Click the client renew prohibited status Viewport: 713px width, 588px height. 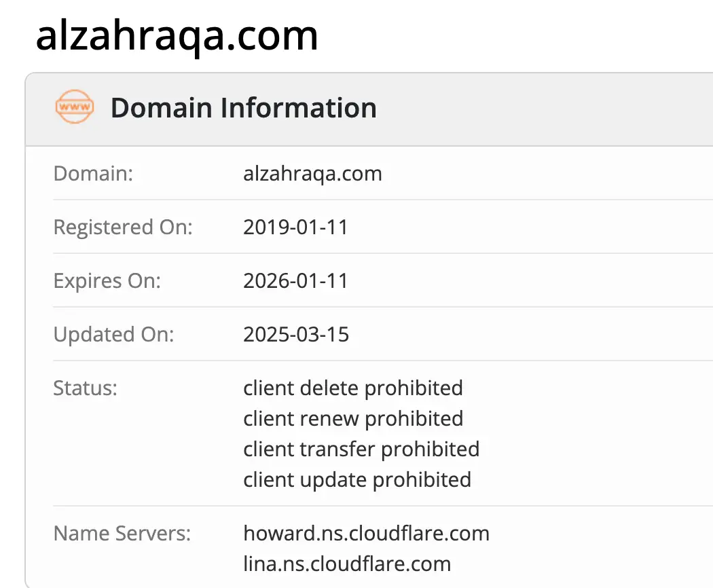point(353,419)
